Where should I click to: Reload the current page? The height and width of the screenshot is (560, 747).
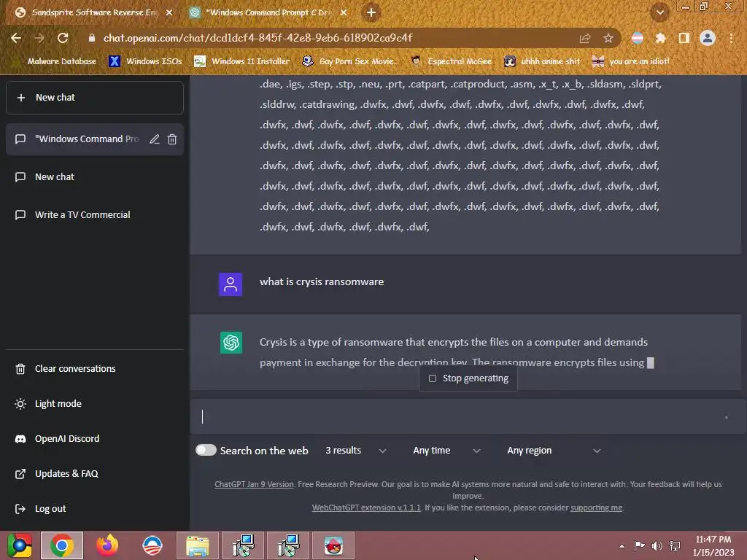point(63,38)
